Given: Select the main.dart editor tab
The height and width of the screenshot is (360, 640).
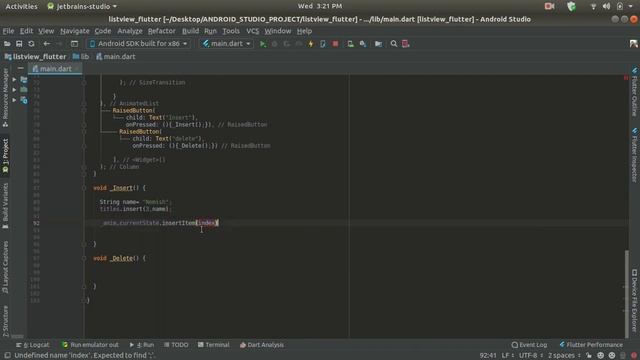Looking at the screenshot, I should click(55, 69).
